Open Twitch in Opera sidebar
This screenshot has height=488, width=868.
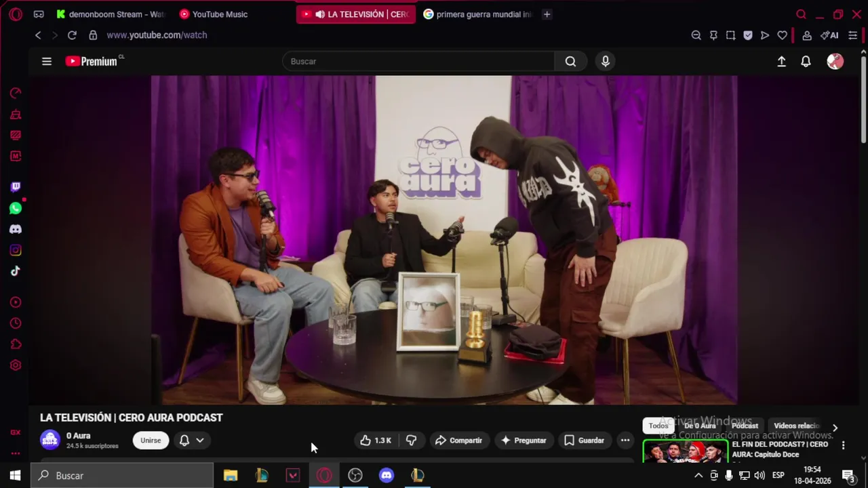(x=16, y=187)
